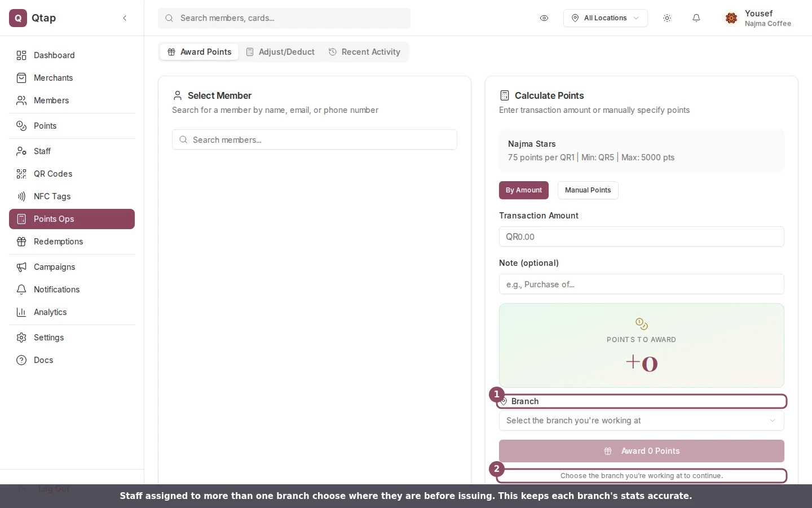Image resolution: width=812 pixels, height=508 pixels.
Task: Open QR Codes page
Action: point(72,174)
